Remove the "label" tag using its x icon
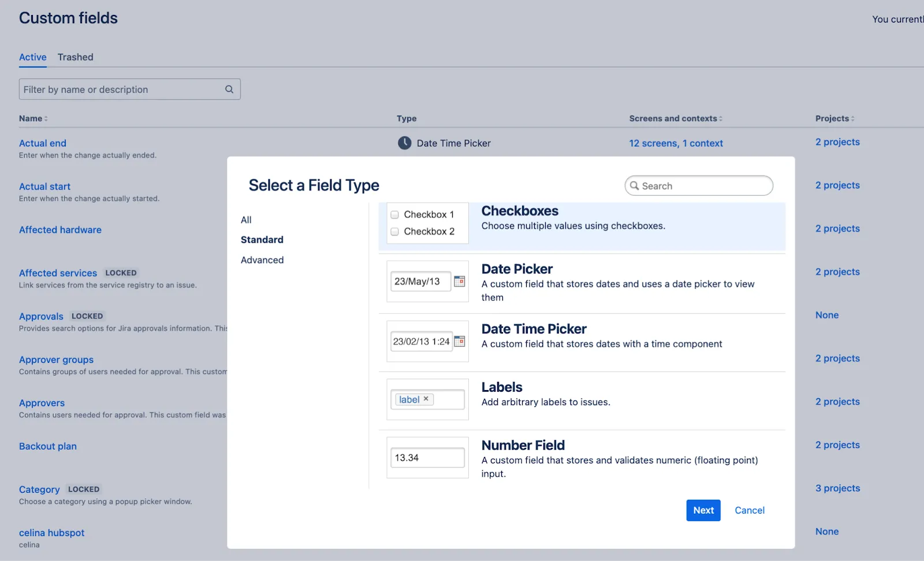Image resolution: width=924 pixels, height=561 pixels. pyautogui.click(x=426, y=399)
